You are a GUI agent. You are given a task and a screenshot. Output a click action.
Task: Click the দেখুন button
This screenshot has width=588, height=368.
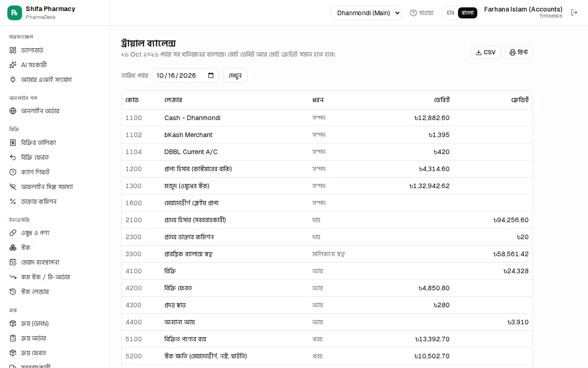pos(235,75)
